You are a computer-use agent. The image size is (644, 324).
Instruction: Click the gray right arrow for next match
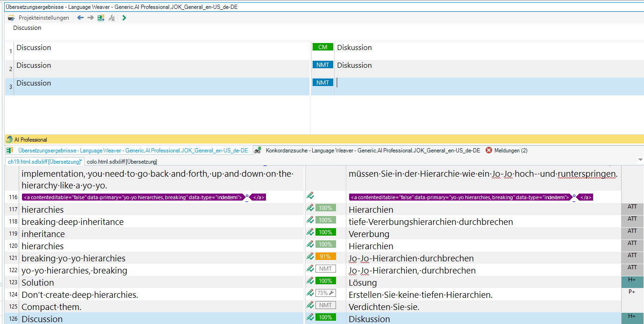coord(91,18)
